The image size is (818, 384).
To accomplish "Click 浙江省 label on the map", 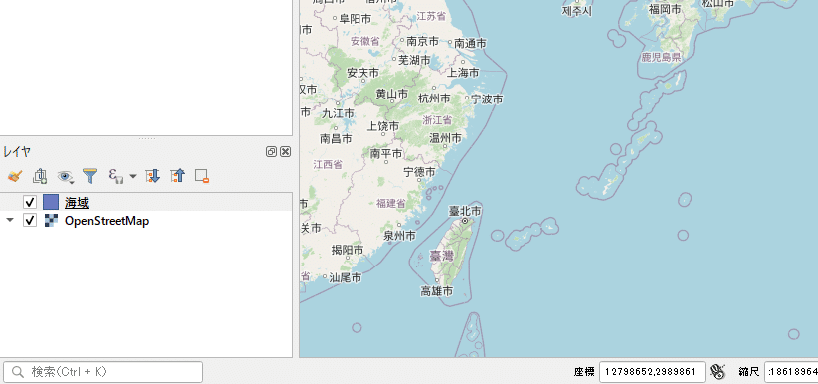I will coord(437,119).
